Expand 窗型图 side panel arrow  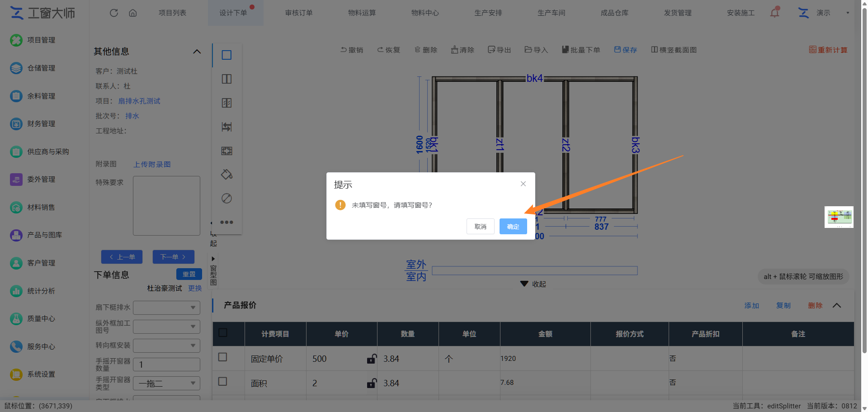pos(213,259)
